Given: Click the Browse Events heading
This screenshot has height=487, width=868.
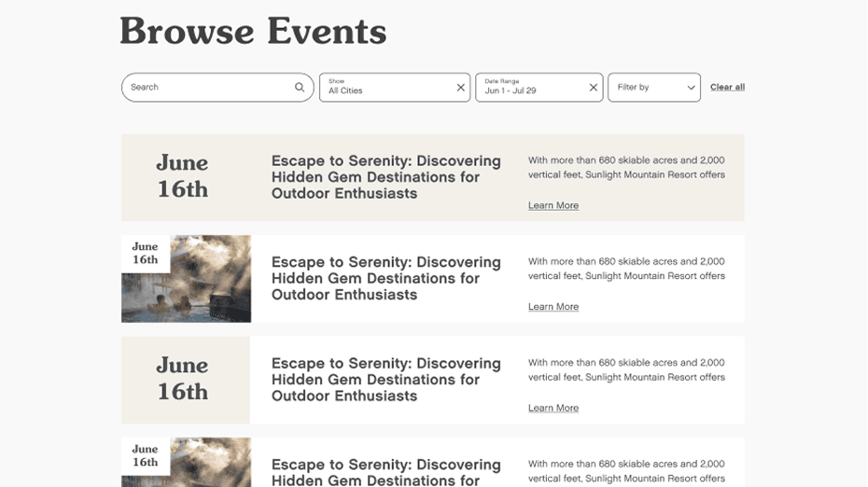Looking at the screenshot, I should click(x=253, y=31).
